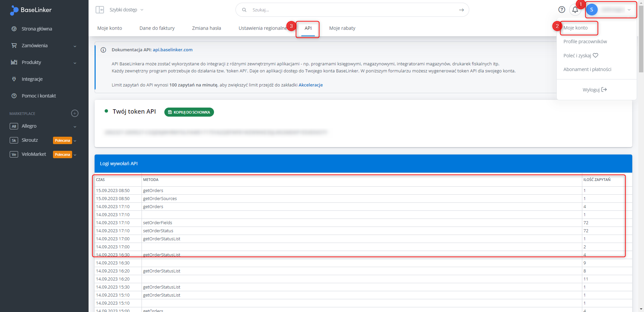
Task: Follow the Akceleracje link
Action: point(311,85)
